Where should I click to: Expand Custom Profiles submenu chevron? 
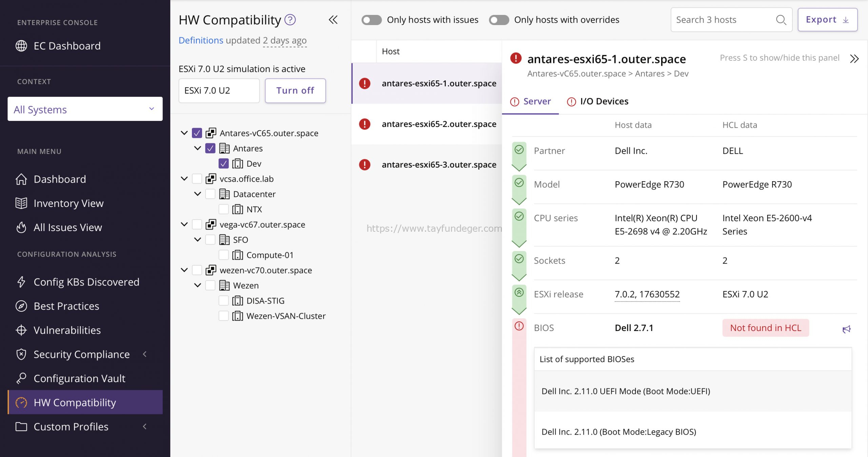pyautogui.click(x=145, y=426)
